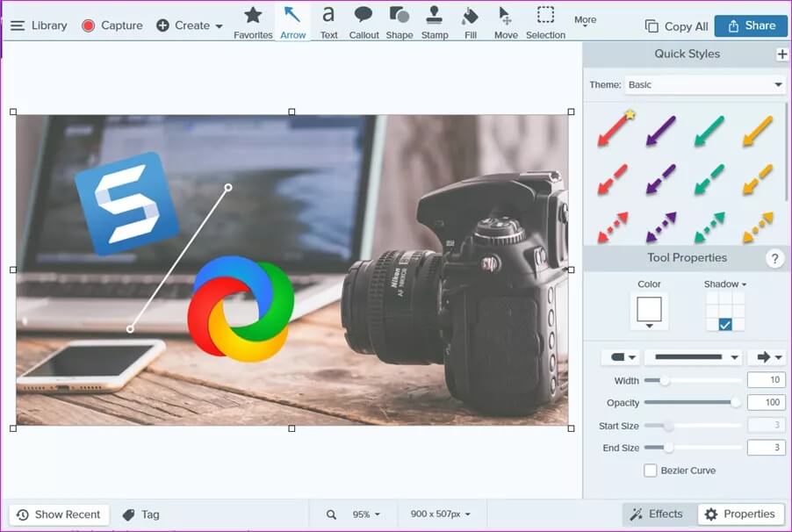Click the Tag button
792x532 pixels.
tap(140, 514)
